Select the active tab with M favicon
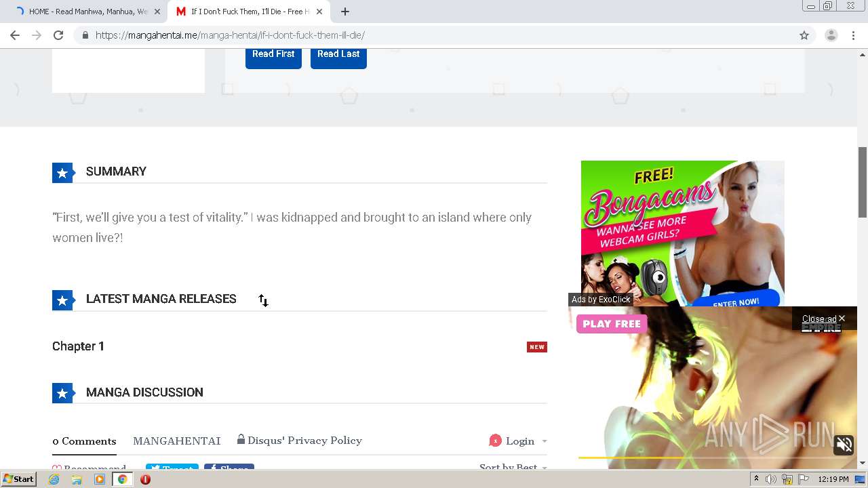 [x=248, y=12]
